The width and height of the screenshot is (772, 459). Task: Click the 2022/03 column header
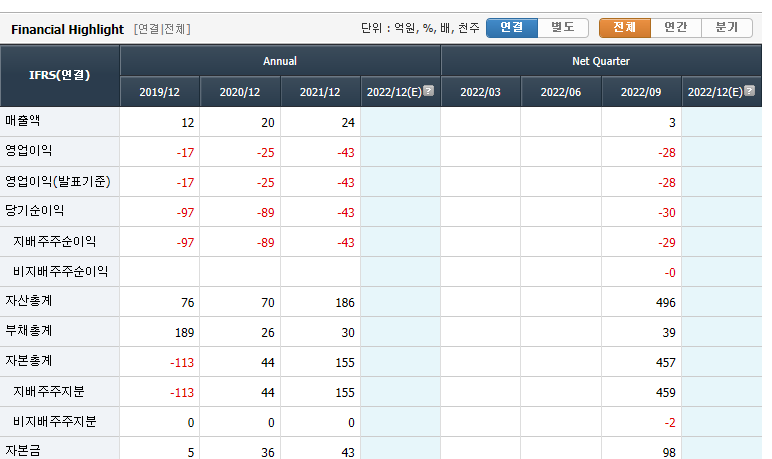[x=481, y=92]
